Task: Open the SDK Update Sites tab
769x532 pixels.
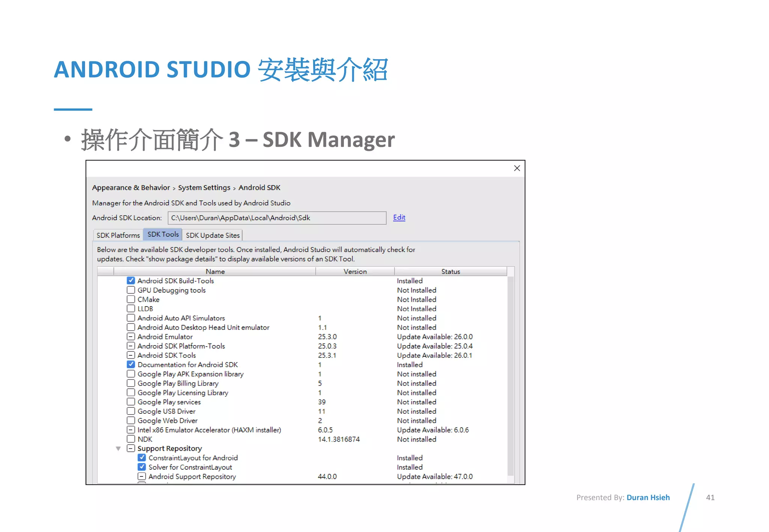Action: click(x=213, y=235)
